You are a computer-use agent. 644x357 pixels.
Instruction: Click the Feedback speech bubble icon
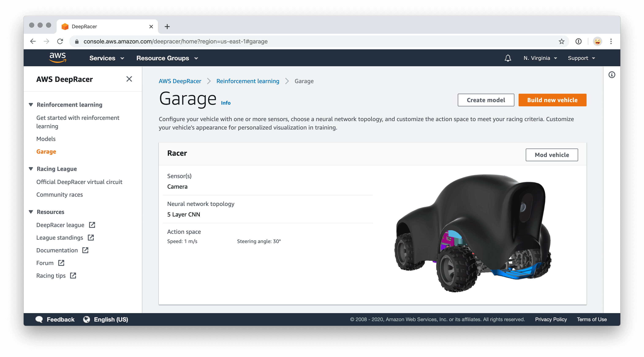pyautogui.click(x=39, y=319)
